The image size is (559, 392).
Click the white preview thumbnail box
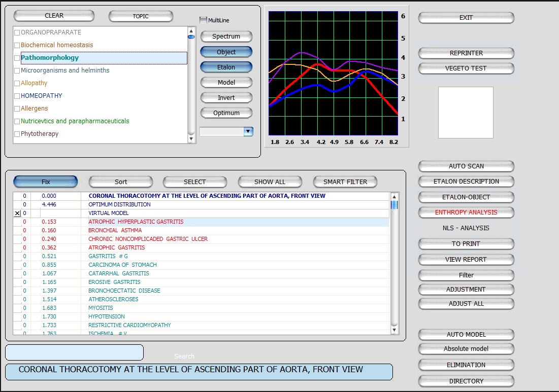[x=466, y=113]
